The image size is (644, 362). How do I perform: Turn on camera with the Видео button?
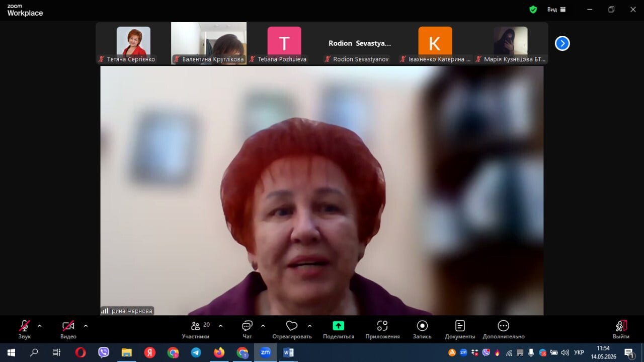coord(68,329)
